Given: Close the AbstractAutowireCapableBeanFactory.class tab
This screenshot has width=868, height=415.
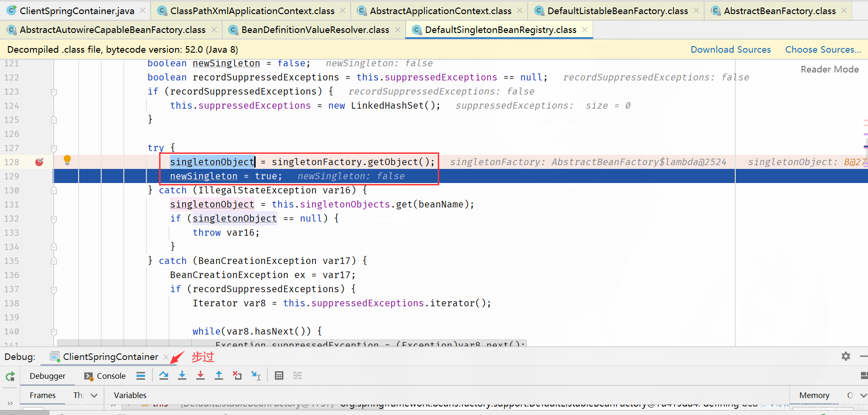Looking at the screenshot, I should [x=214, y=30].
